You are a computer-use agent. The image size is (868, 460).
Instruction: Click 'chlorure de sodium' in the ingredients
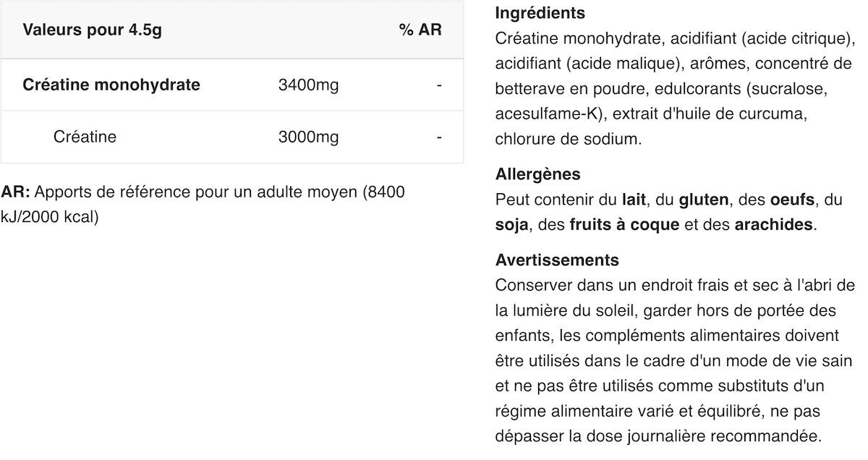tap(567, 139)
